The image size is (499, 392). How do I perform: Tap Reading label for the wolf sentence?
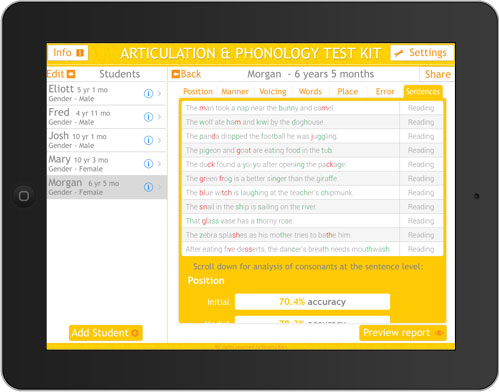point(421,122)
